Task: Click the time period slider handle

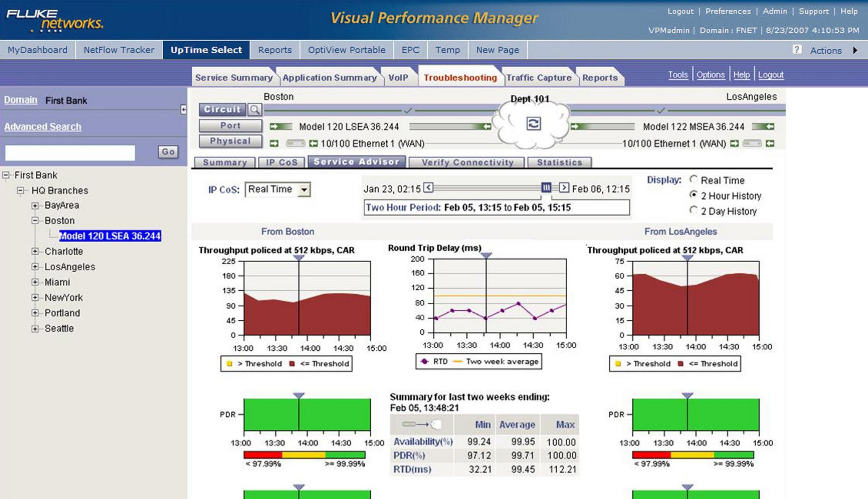Action: pyautogui.click(x=546, y=188)
